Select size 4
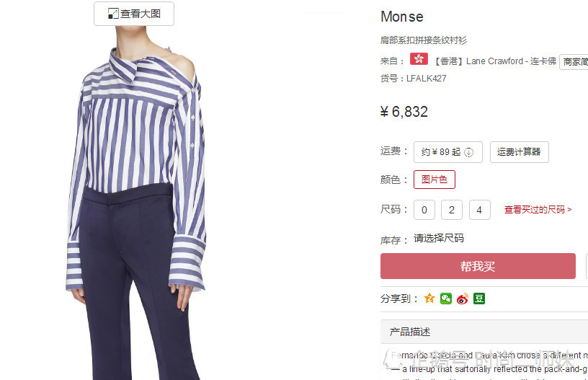This screenshot has height=380, width=588. coord(480,210)
